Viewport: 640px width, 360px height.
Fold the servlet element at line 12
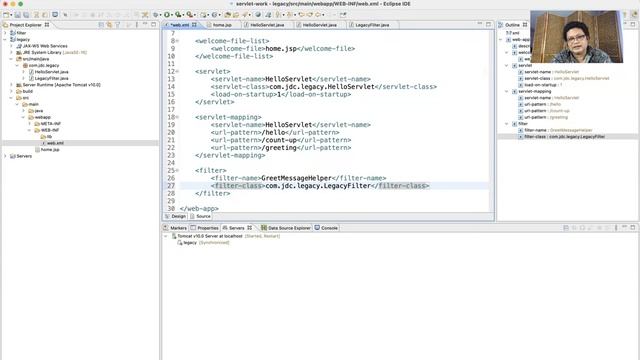tap(177, 71)
